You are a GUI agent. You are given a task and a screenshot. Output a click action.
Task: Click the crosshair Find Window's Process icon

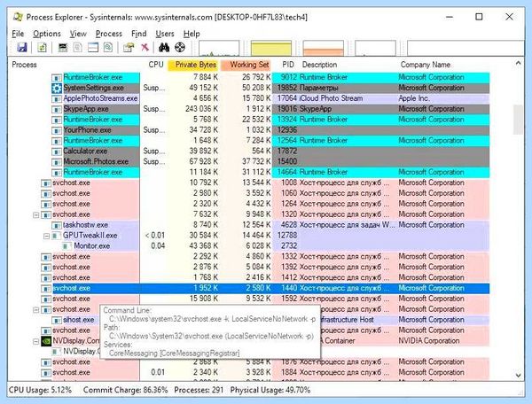[180, 48]
